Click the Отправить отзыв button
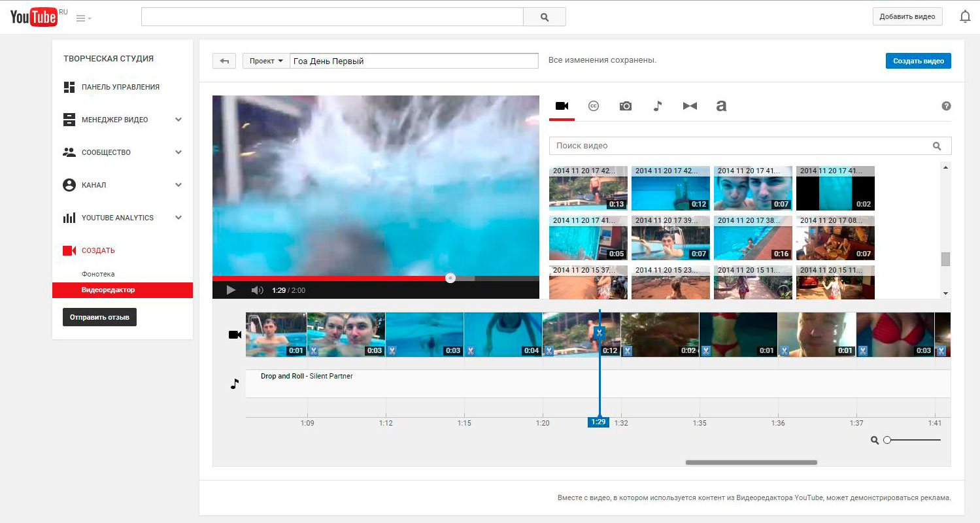The height and width of the screenshot is (523, 980). 99,317
